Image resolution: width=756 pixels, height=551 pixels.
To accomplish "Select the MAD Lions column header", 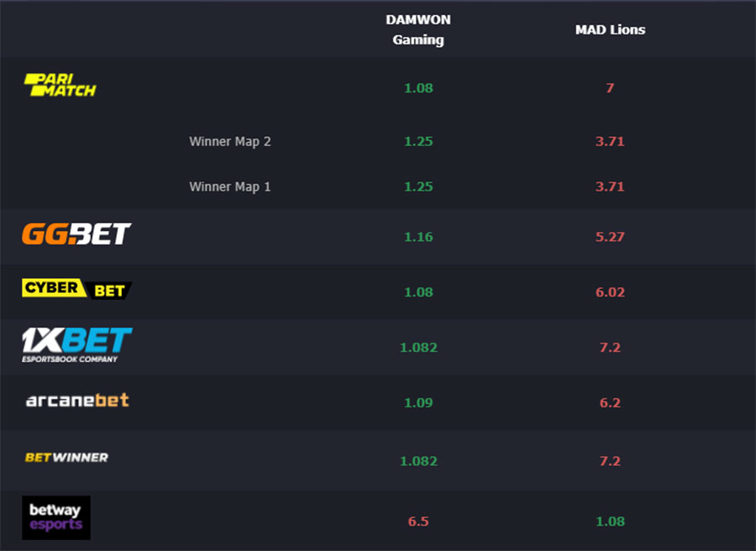I will [x=610, y=30].
